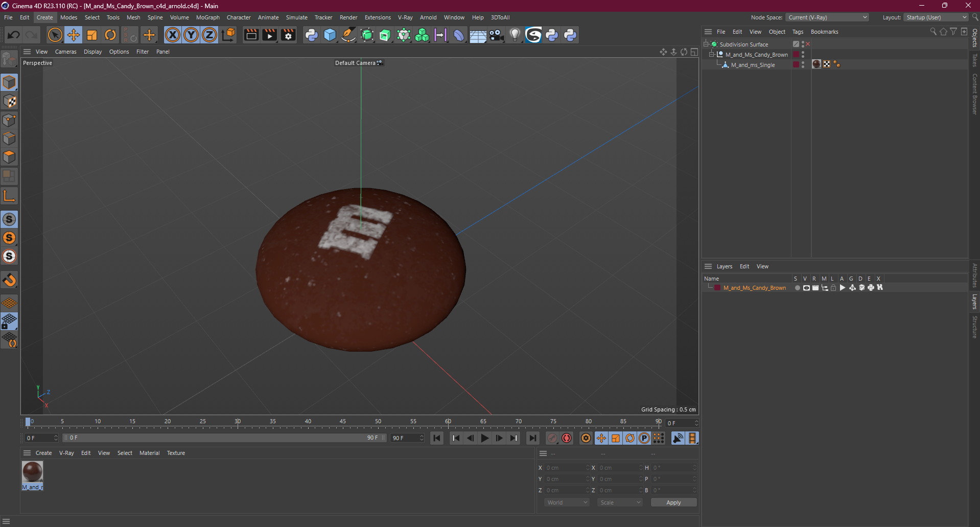Toggle the coordinate system icon

(x=229, y=35)
